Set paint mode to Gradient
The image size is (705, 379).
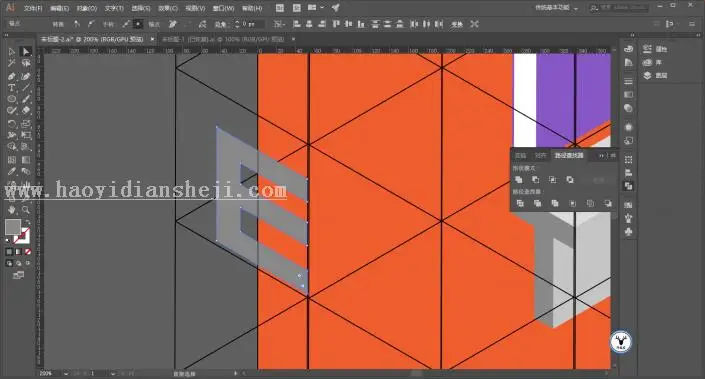[x=18, y=252]
